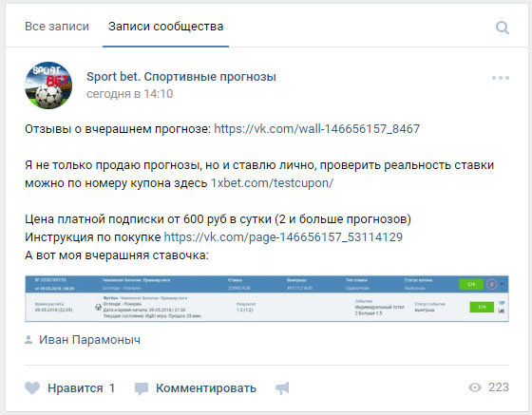Click the comment speech bubble icon

(x=142, y=388)
